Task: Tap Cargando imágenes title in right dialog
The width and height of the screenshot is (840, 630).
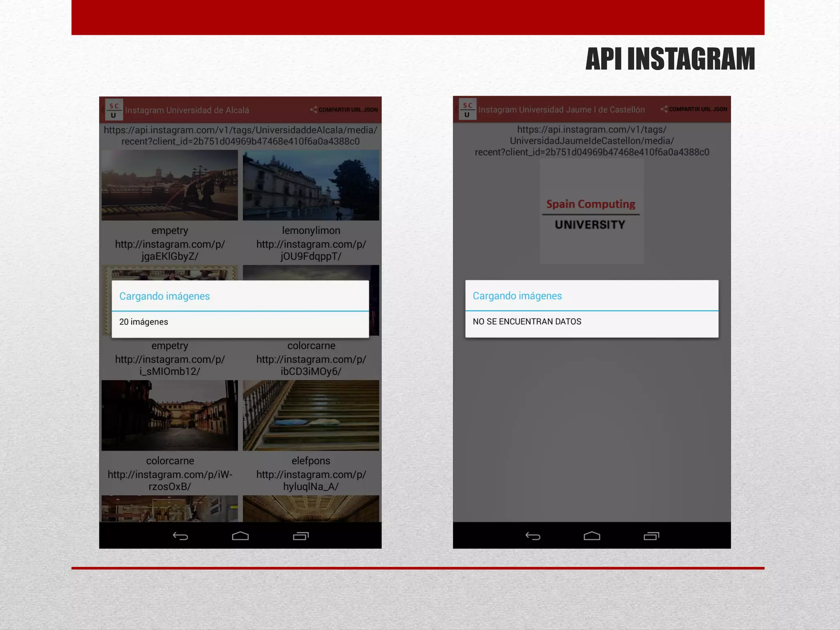Action: tap(517, 296)
